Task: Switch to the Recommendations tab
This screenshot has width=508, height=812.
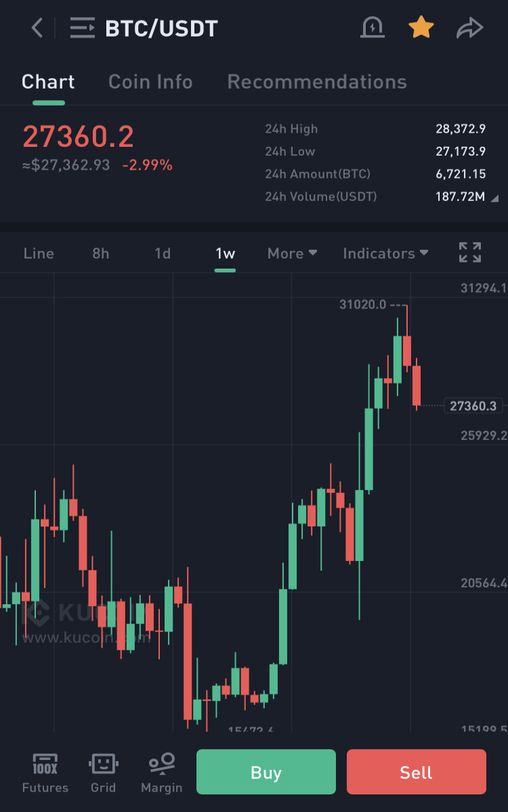Action: pos(317,82)
